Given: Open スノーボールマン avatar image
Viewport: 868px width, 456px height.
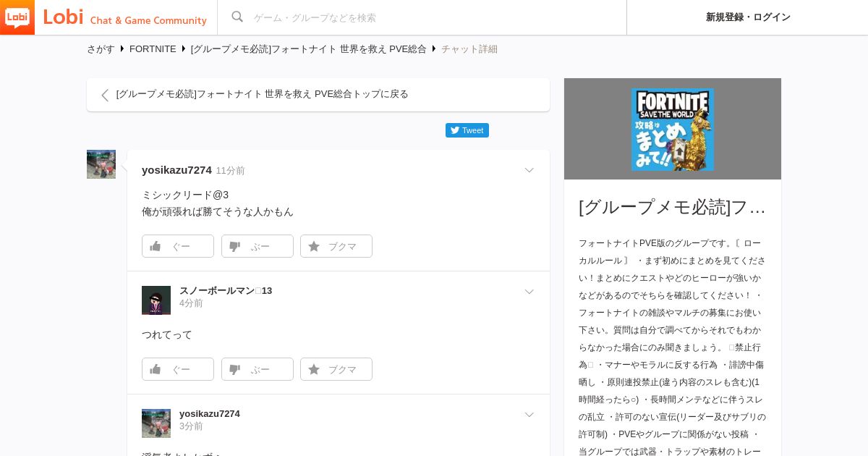Looking at the screenshot, I should pyautogui.click(x=156, y=300).
